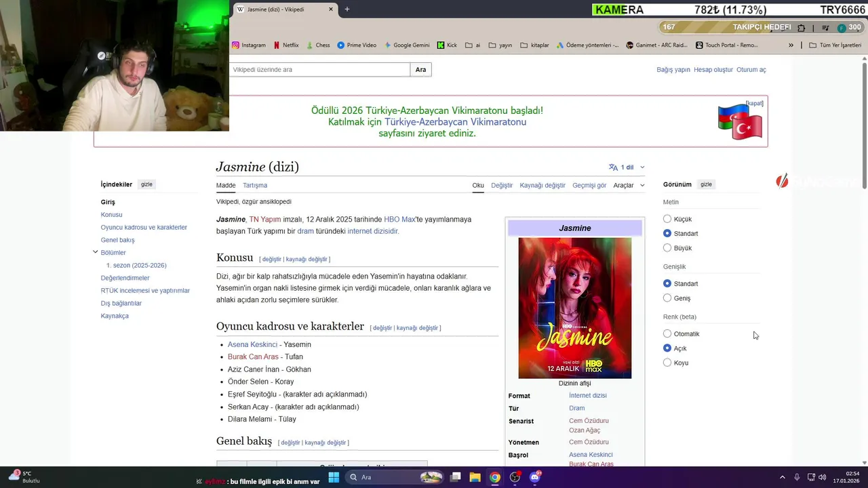
Task: Select Büyük text size
Action: (x=667, y=247)
